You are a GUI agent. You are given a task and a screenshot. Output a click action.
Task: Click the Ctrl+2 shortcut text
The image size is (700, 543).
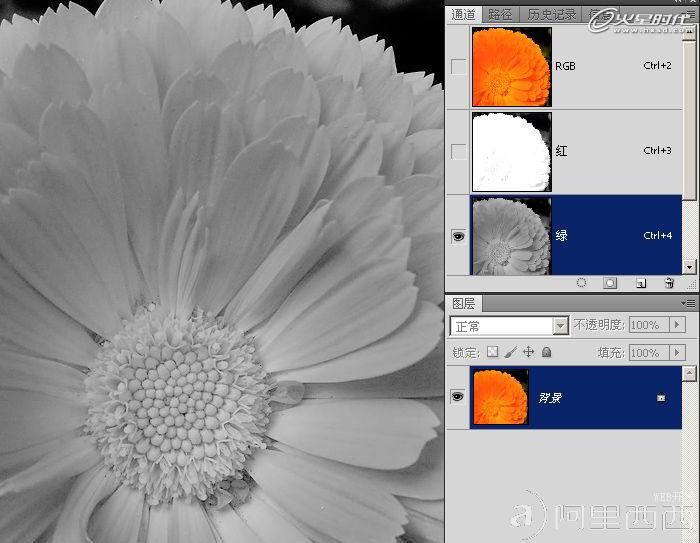pyautogui.click(x=657, y=66)
